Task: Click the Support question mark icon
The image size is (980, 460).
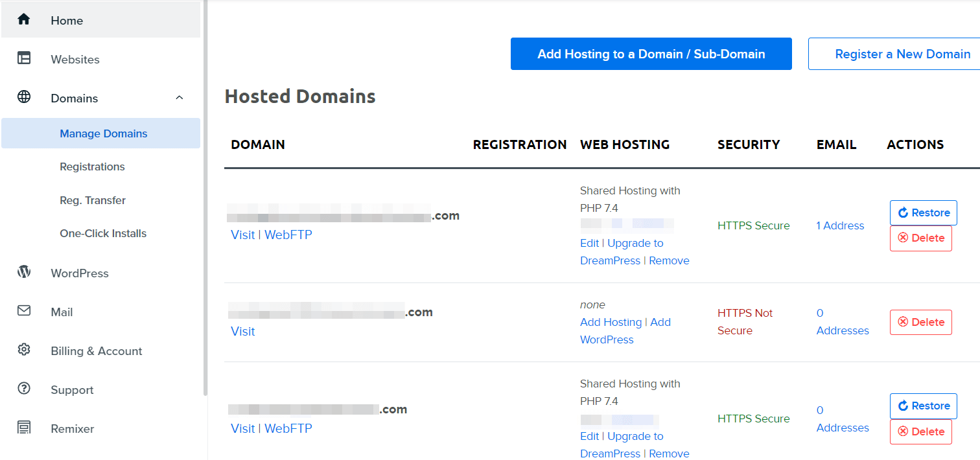Action: coord(24,389)
